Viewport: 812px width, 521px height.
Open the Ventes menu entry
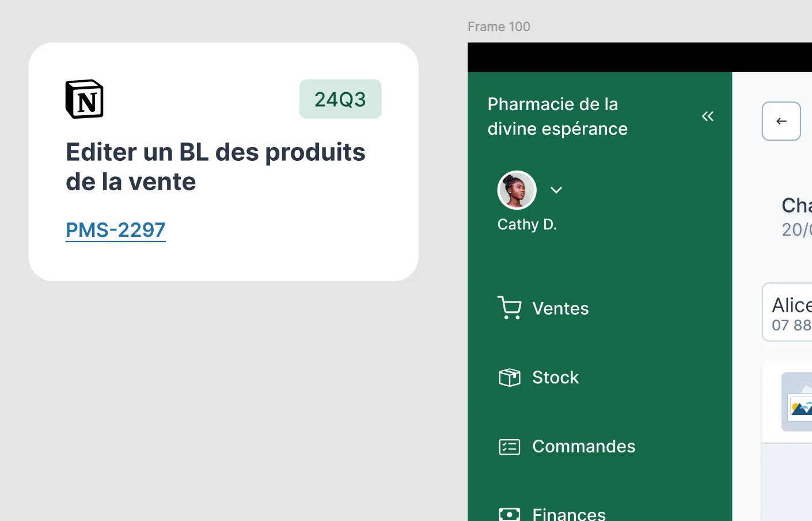pos(560,308)
